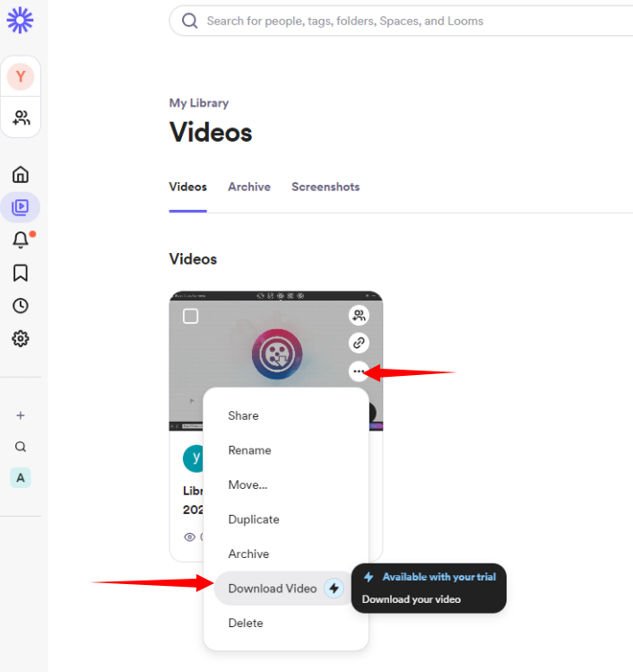Open the Library videos sidebar icon

tap(21, 207)
